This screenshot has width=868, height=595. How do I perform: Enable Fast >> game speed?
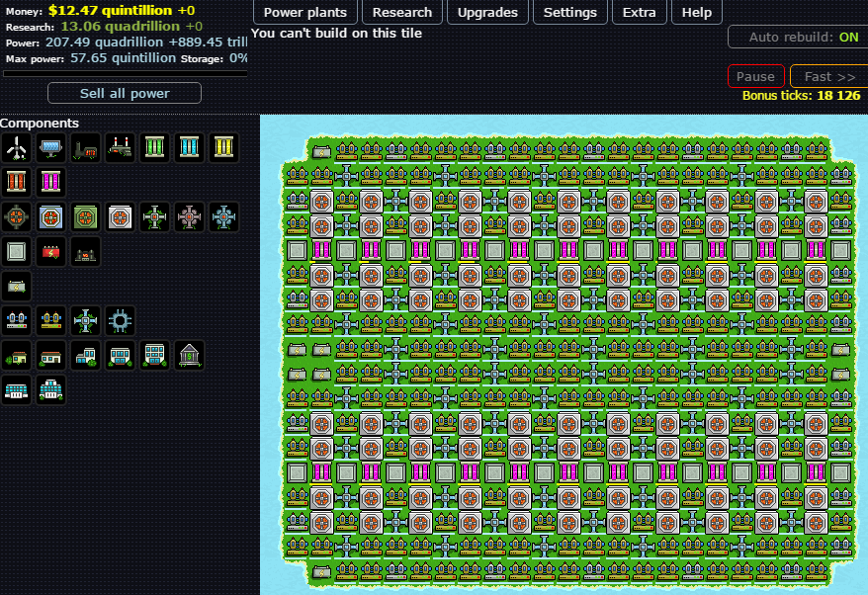(x=829, y=76)
